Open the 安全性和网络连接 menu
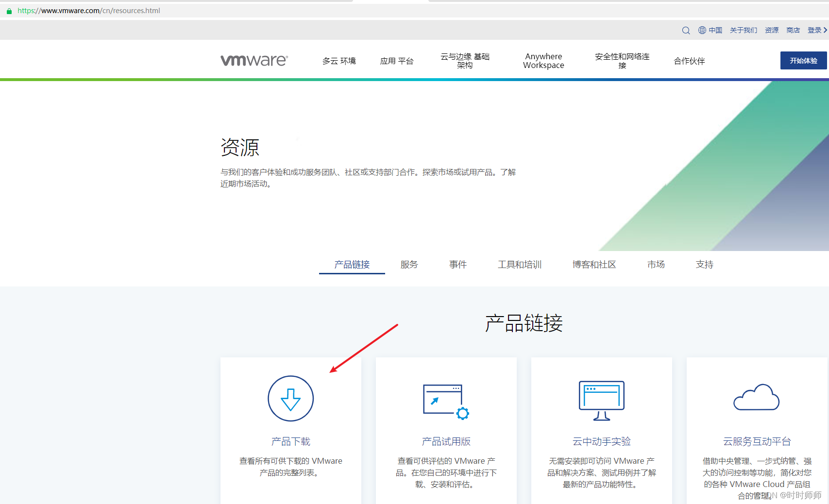 622,61
